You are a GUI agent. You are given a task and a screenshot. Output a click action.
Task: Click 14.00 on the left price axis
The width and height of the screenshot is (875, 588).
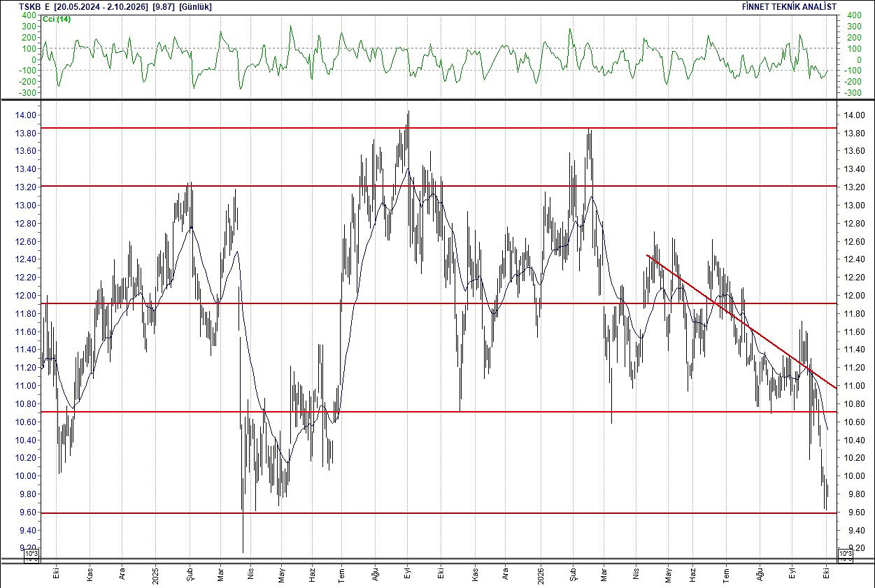click(x=27, y=115)
